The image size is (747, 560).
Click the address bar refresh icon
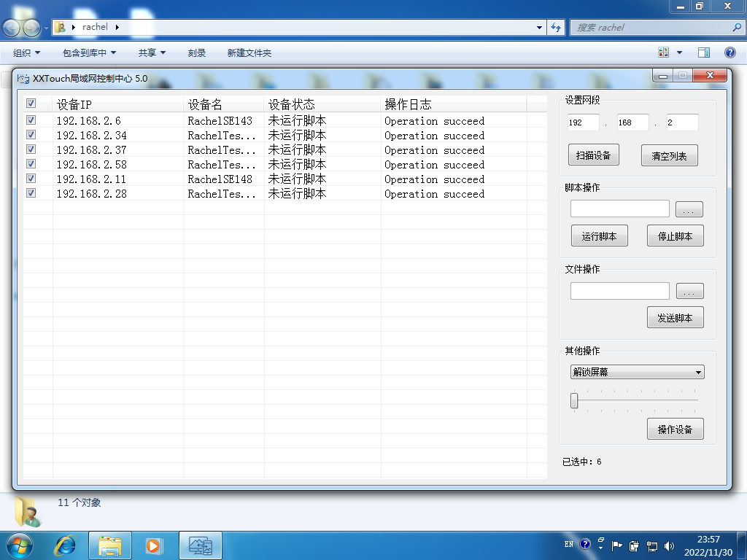point(556,28)
